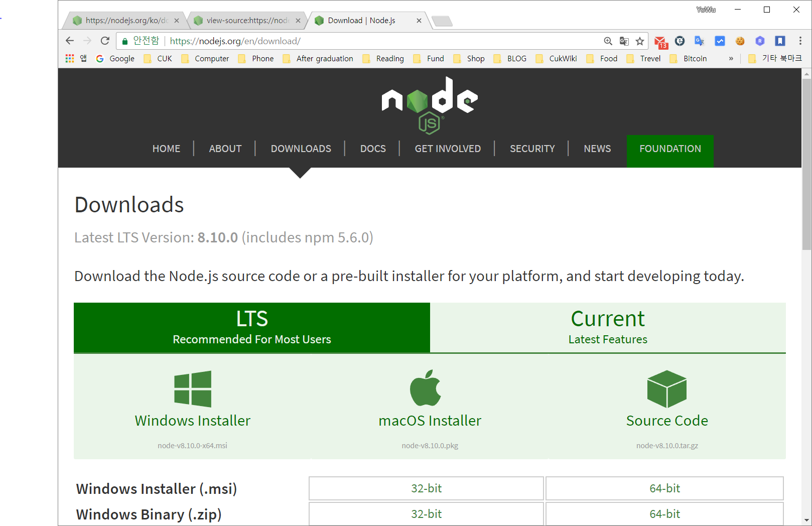
Task: Click the Node.js logo
Action: click(x=430, y=105)
